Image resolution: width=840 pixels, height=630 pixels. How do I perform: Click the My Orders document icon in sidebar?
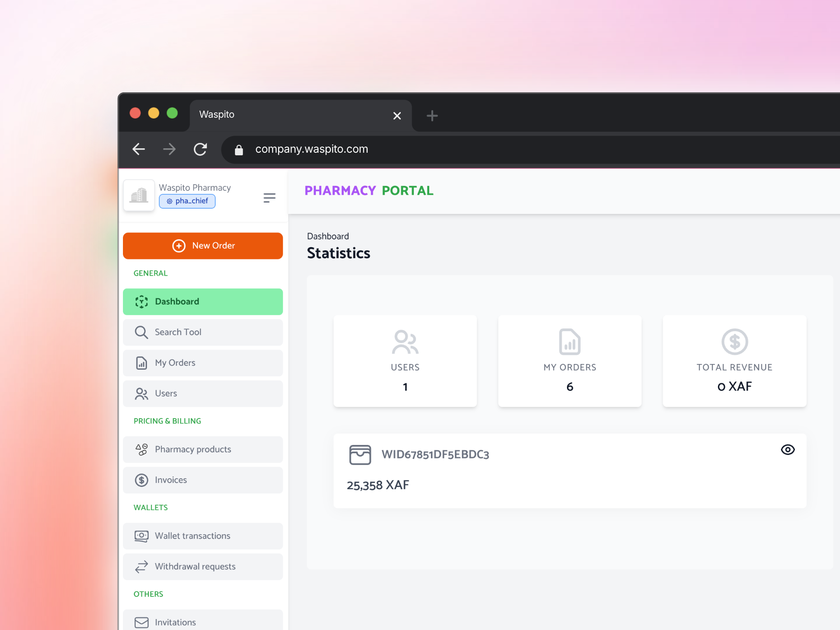click(141, 363)
